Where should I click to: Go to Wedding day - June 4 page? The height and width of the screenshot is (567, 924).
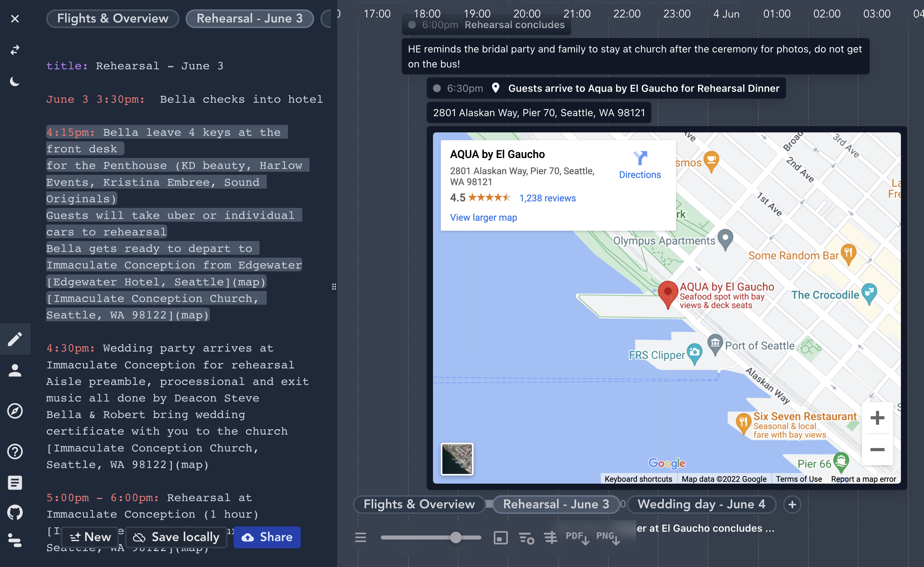(701, 504)
